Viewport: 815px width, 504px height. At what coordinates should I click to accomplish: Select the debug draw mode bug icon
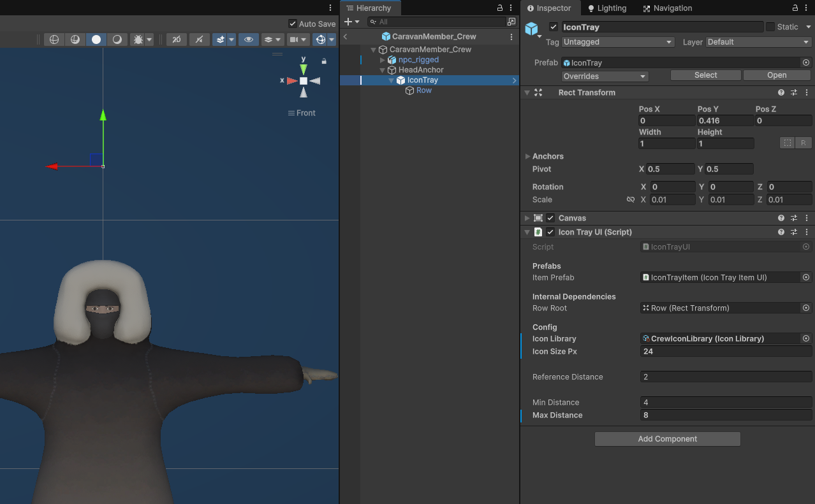coord(139,39)
